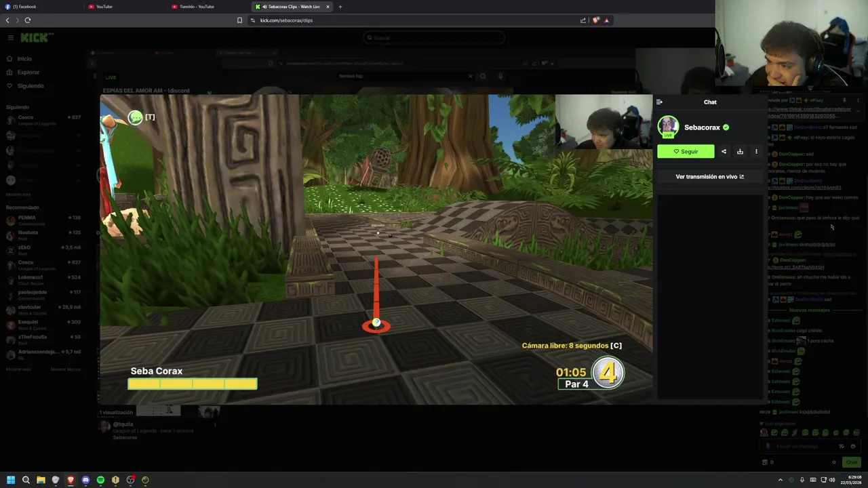Switch to the Tiemblo - YouTube tab

(209, 7)
